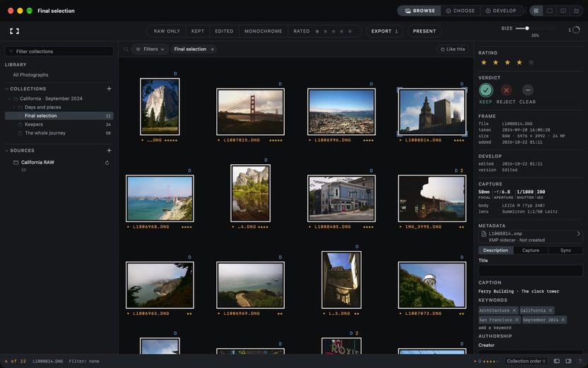Image resolution: width=588 pixels, height=368 pixels.
Task: Toggle the MONOCHROME filter
Action: tap(263, 31)
